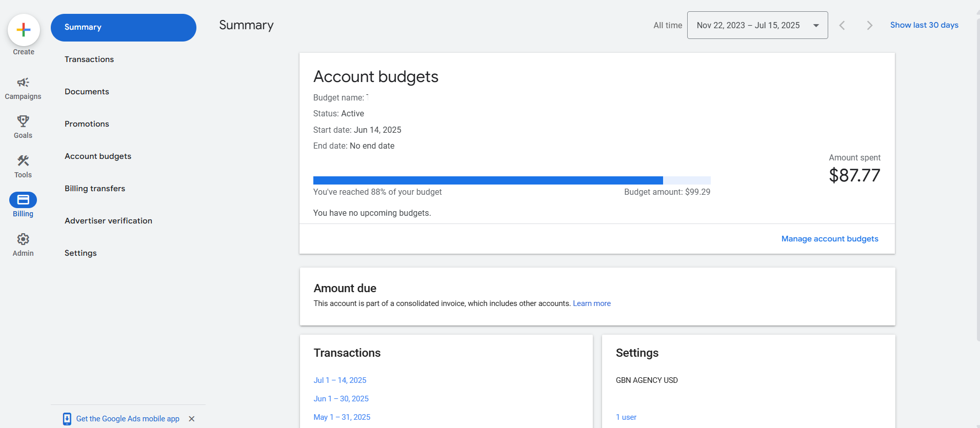Click the Settings card heading

(x=637, y=353)
